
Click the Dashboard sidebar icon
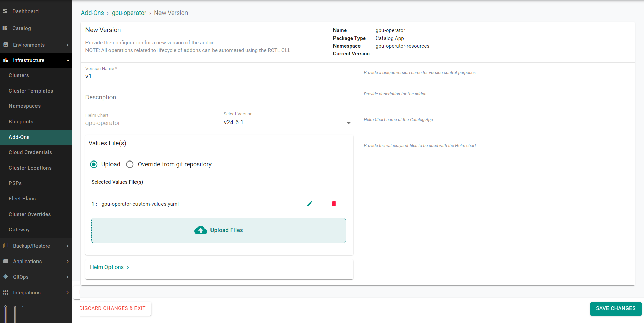5,11
